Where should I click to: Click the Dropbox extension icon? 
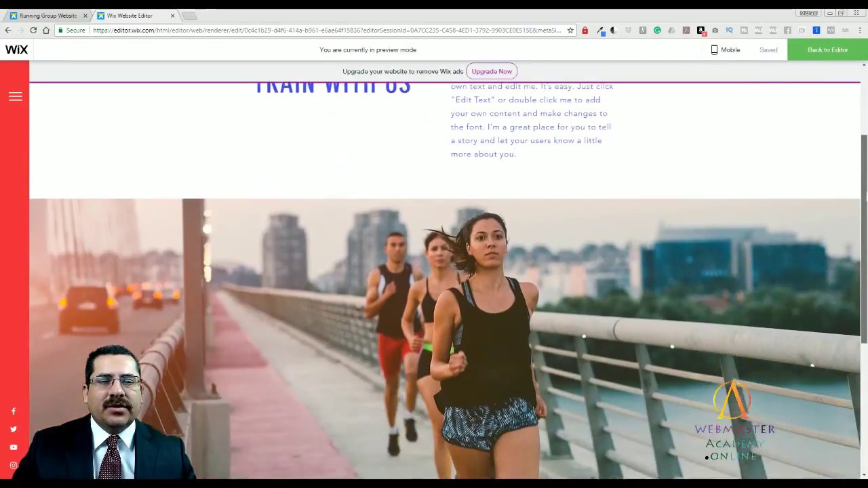click(628, 30)
